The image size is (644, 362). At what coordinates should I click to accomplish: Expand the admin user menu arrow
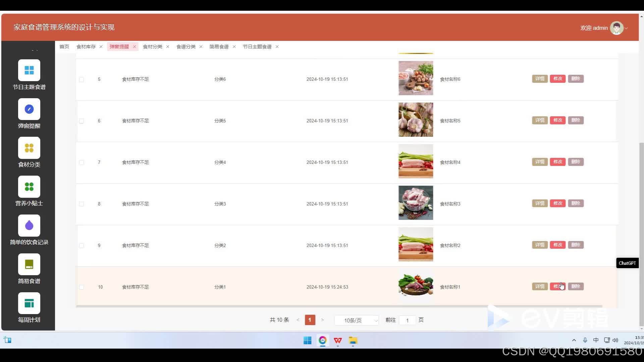(x=626, y=28)
